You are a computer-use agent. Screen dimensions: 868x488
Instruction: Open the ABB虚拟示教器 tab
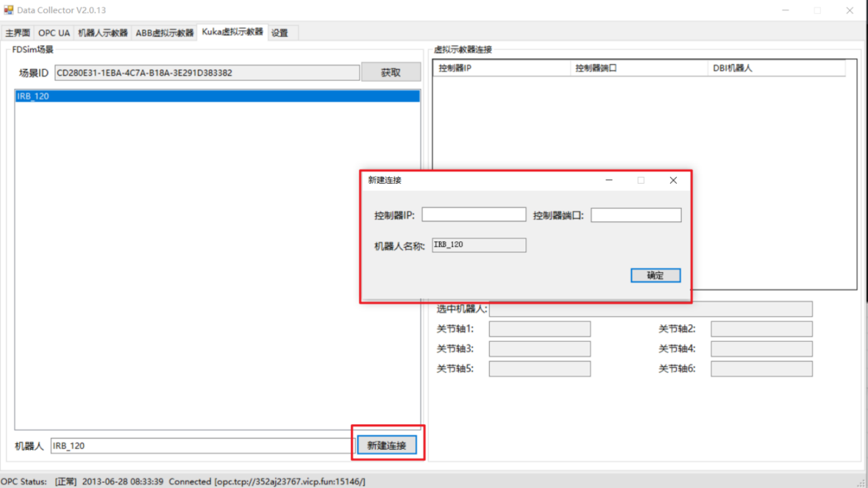point(165,33)
